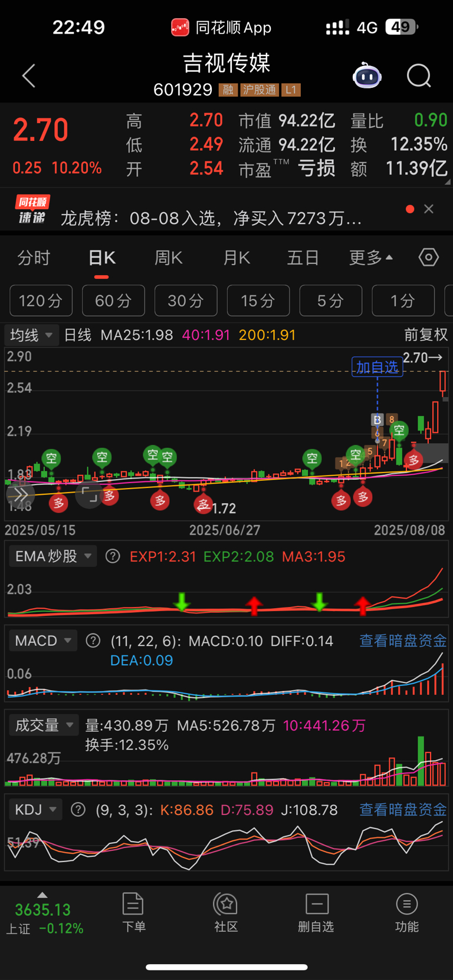Image resolution: width=453 pixels, height=980 pixels.
Task: Tap MACD parameters (11, 22, 6)
Action: pyautogui.click(x=146, y=641)
